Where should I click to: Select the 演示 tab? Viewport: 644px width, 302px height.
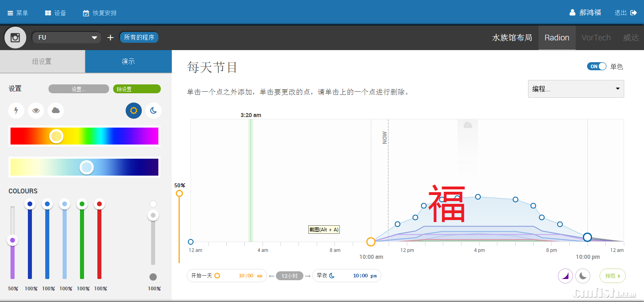[128, 61]
